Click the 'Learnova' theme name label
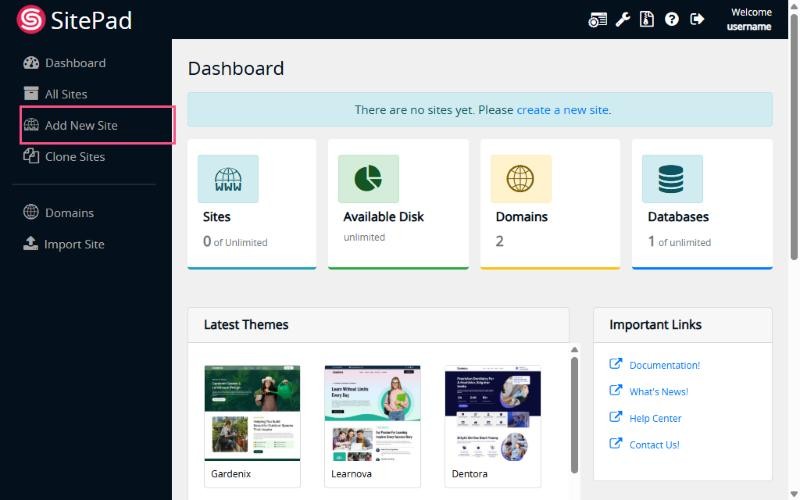800x500 pixels. (351, 473)
